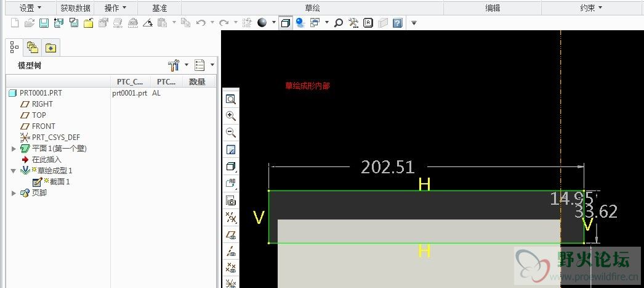Image resolution: width=644 pixels, height=288 pixels.
Task: Save the model with the Save icon
Action: [44, 23]
